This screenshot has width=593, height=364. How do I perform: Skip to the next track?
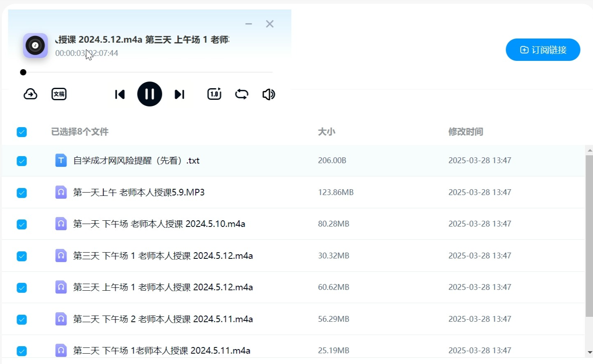[x=179, y=94]
